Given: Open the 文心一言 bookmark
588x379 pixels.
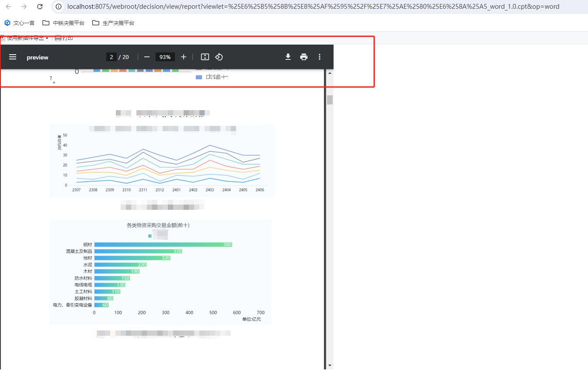Looking at the screenshot, I should (x=20, y=23).
